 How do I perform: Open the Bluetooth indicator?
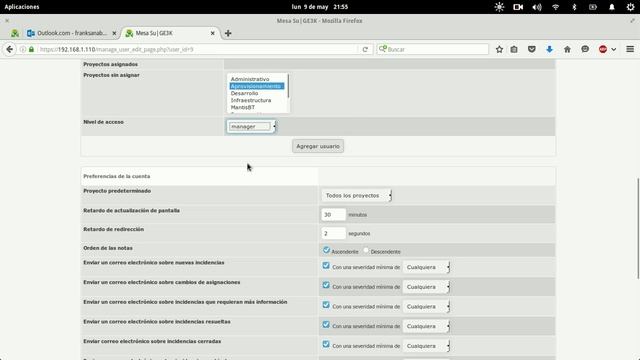coord(574,7)
